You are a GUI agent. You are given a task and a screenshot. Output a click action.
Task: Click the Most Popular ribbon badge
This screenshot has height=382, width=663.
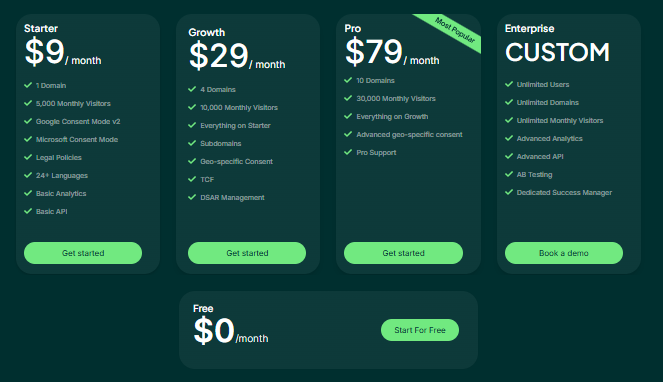pos(454,31)
